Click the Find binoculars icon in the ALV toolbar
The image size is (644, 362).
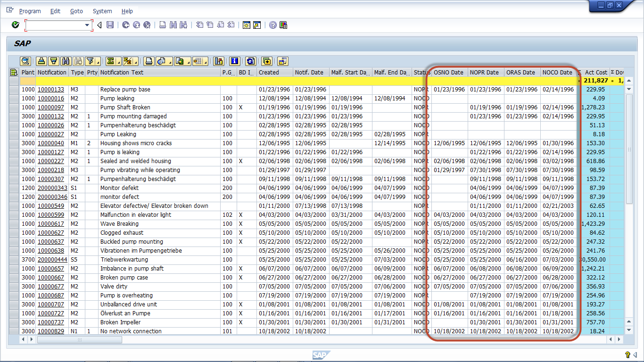[66, 61]
